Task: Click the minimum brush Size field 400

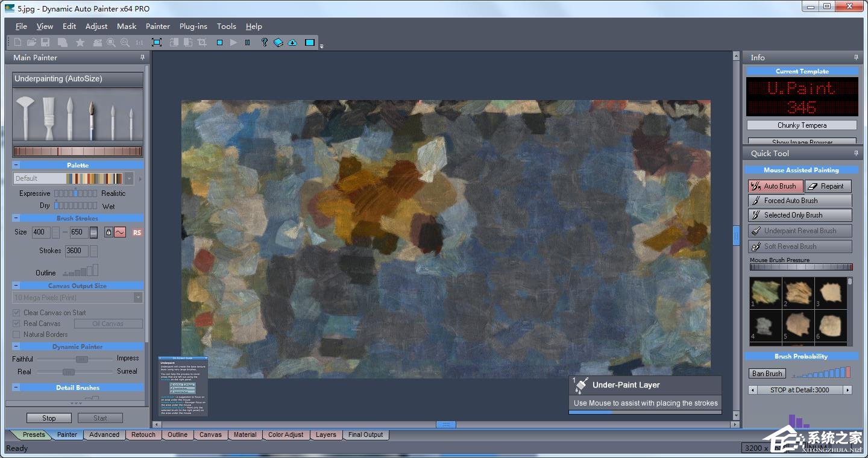Action: click(x=40, y=232)
